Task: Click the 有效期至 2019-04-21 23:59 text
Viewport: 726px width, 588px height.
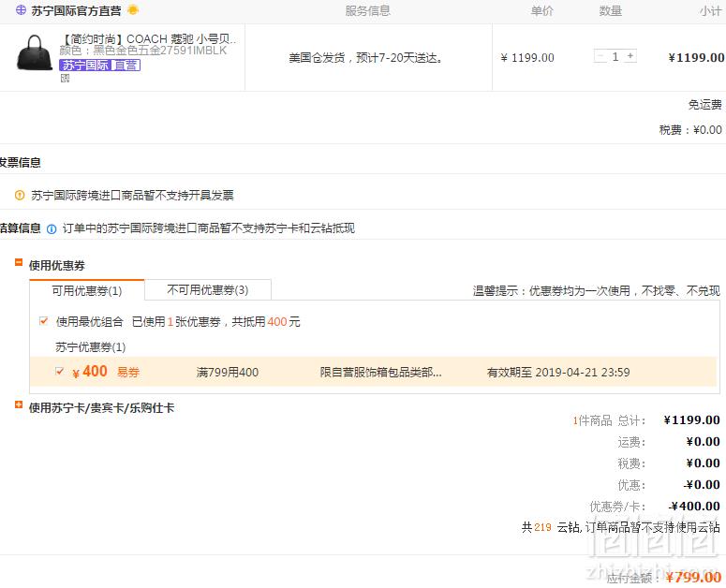Action: 558,373
